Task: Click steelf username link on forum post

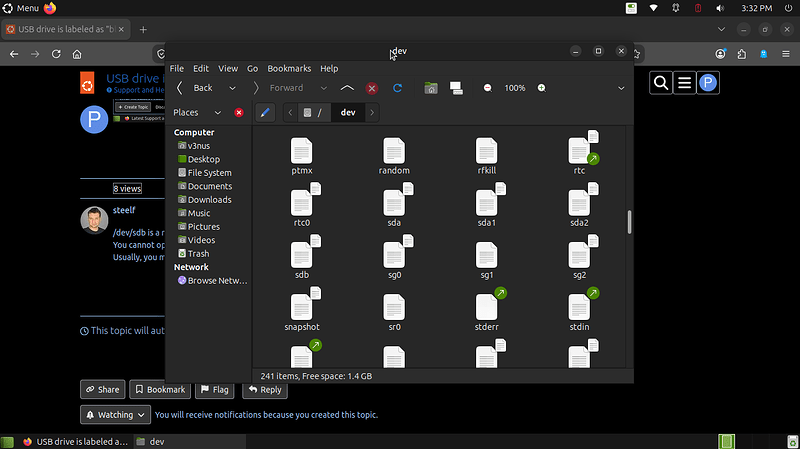Action: tap(124, 210)
